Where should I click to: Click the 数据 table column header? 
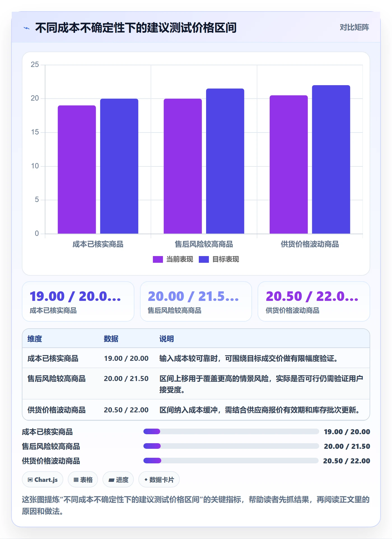coord(111,339)
